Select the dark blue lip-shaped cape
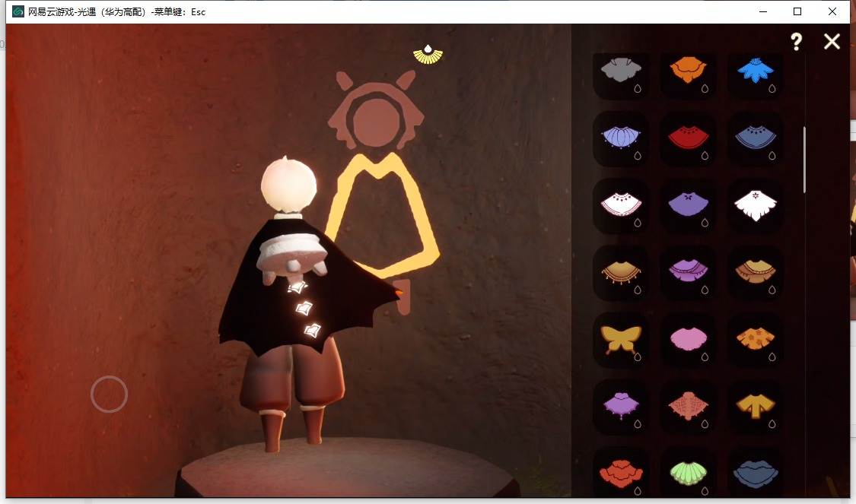This screenshot has height=504, width=856. click(x=756, y=472)
